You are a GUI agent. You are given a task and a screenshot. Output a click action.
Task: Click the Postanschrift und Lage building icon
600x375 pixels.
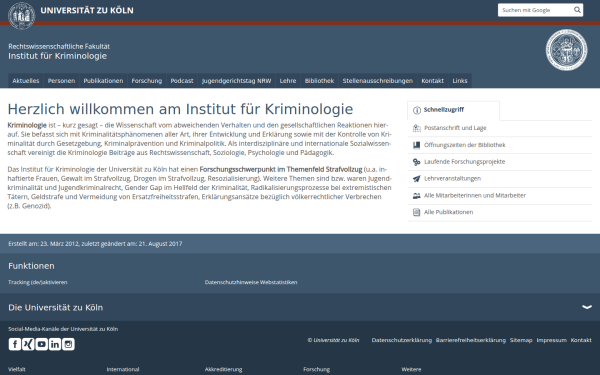417,128
